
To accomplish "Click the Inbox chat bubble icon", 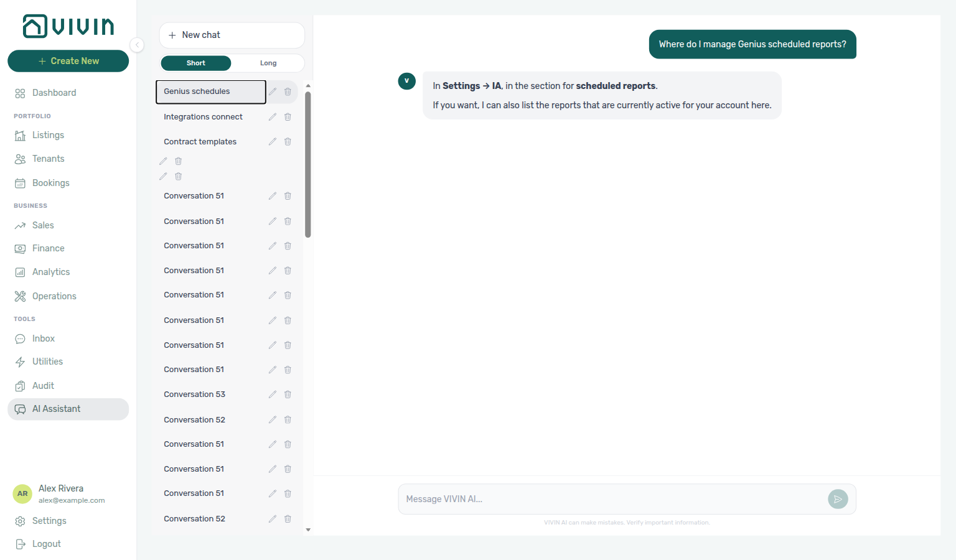I will pyautogui.click(x=20, y=339).
